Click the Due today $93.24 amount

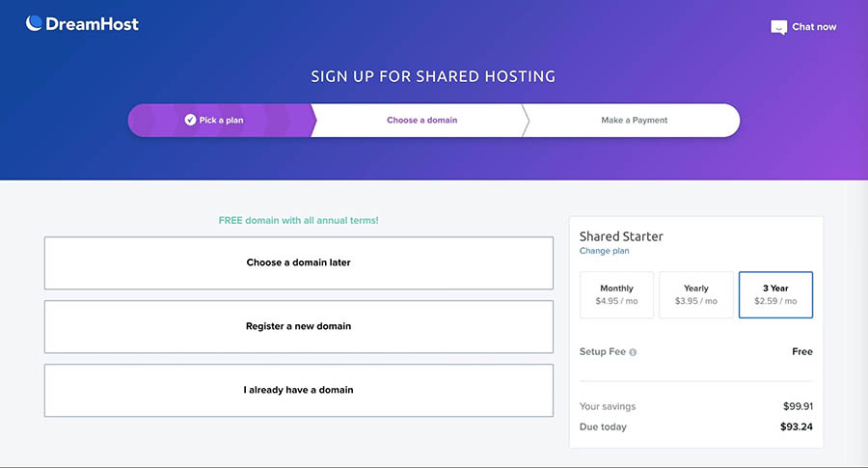796,426
